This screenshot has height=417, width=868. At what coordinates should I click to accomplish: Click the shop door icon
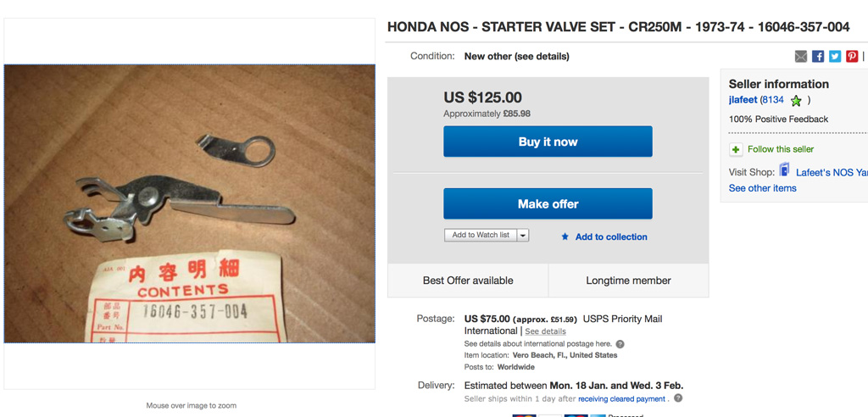784,170
